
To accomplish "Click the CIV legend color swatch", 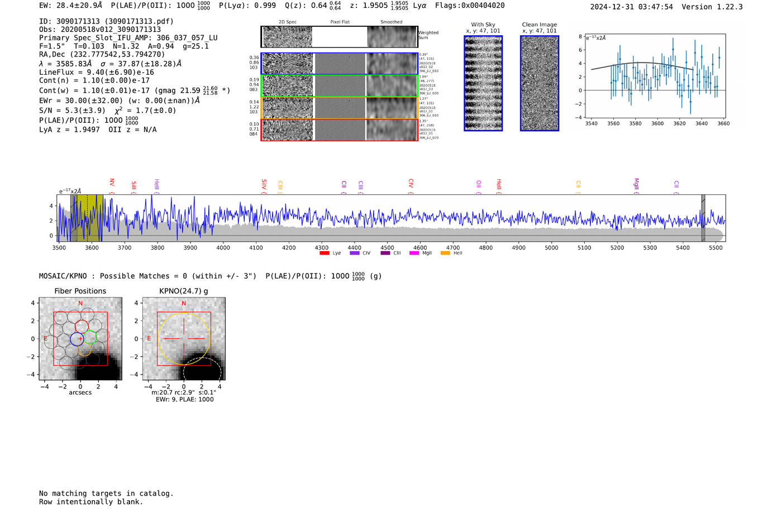I will click(x=354, y=253).
